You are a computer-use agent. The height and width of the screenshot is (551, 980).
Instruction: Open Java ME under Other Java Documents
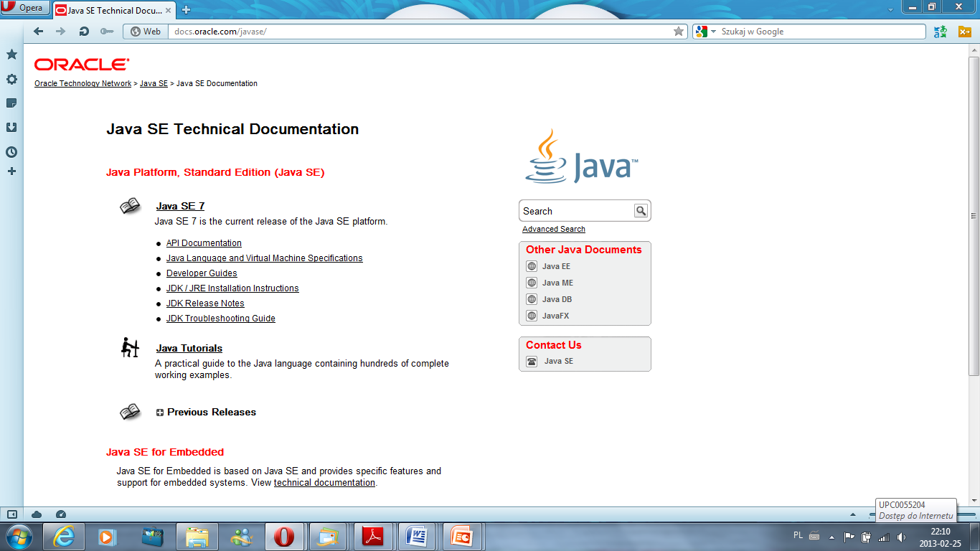coord(557,283)
